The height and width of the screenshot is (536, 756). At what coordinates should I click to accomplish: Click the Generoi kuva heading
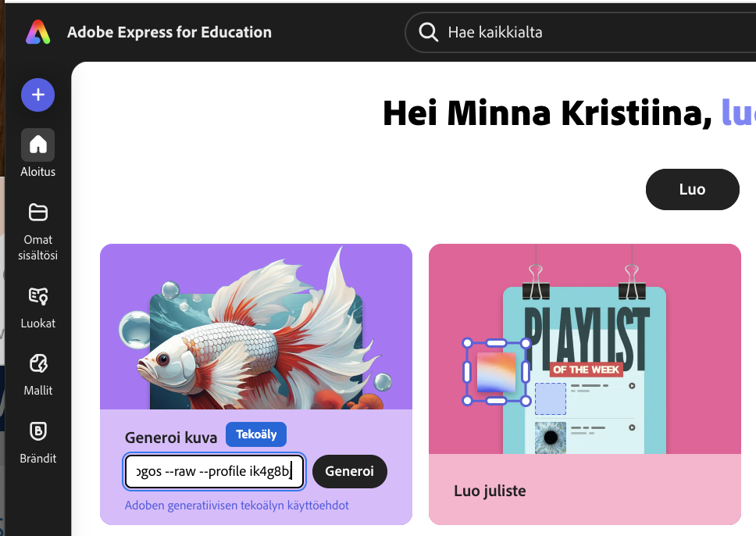click(x=171, y=437)
